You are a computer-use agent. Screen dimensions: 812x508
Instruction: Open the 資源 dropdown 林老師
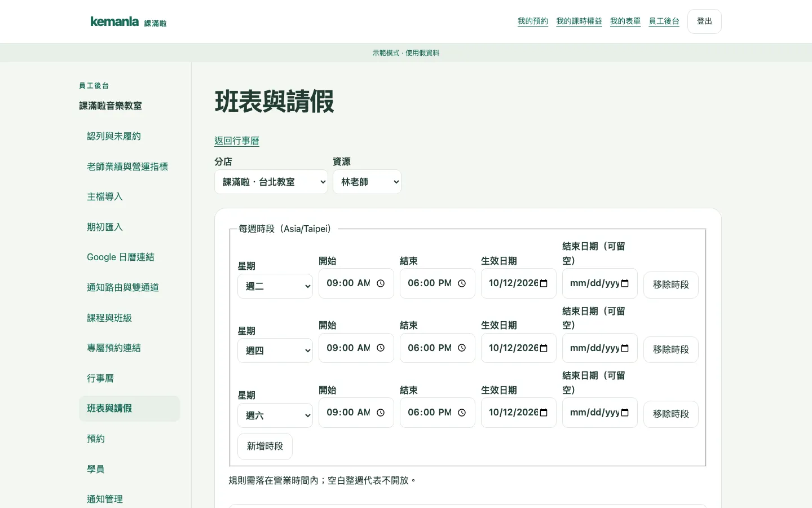367,182
